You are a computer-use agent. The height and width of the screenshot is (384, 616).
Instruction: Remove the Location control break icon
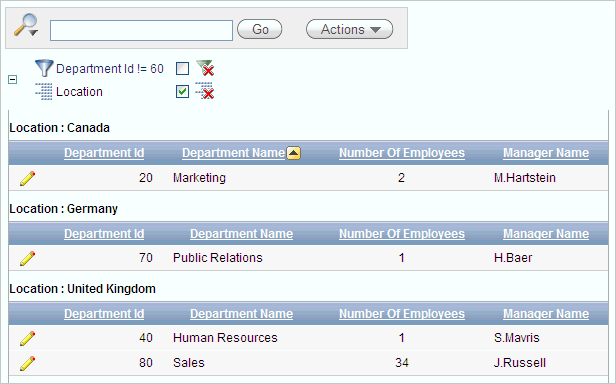(205, 91)
